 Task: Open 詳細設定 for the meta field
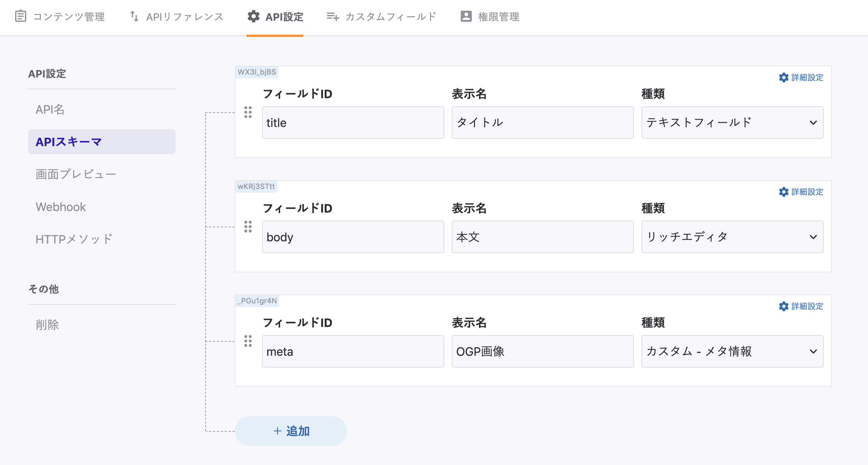tap(801, 306)
